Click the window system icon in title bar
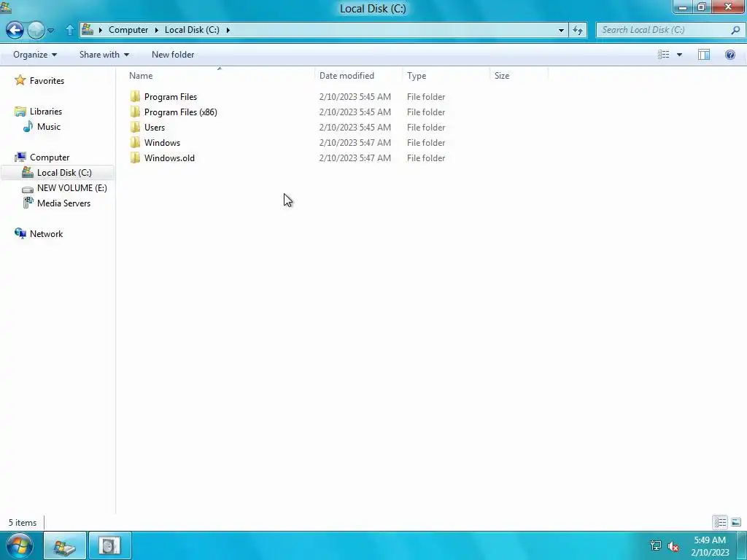747x560 pixels. (5, 7)
